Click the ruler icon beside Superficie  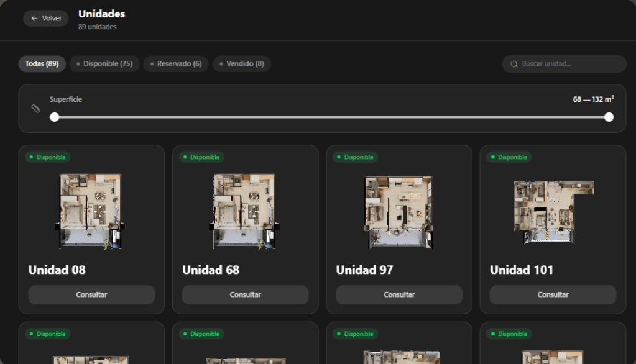[x=35, y=108]
